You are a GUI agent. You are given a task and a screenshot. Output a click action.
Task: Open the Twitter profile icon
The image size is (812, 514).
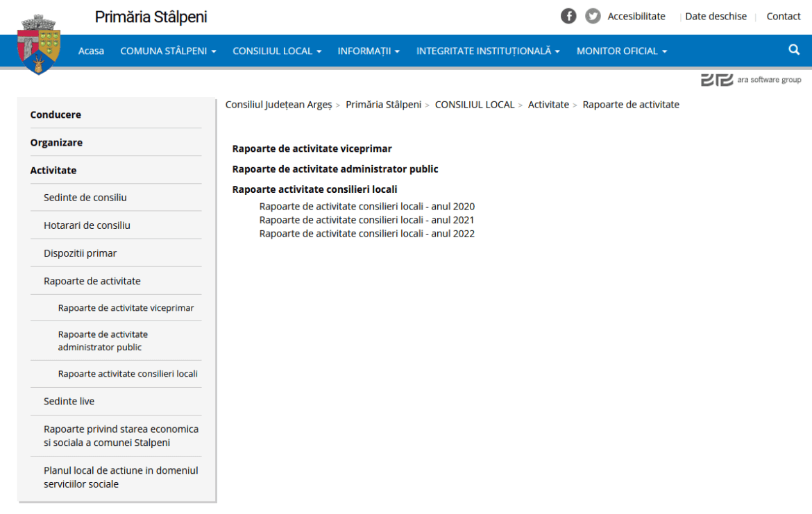(593, 16)
